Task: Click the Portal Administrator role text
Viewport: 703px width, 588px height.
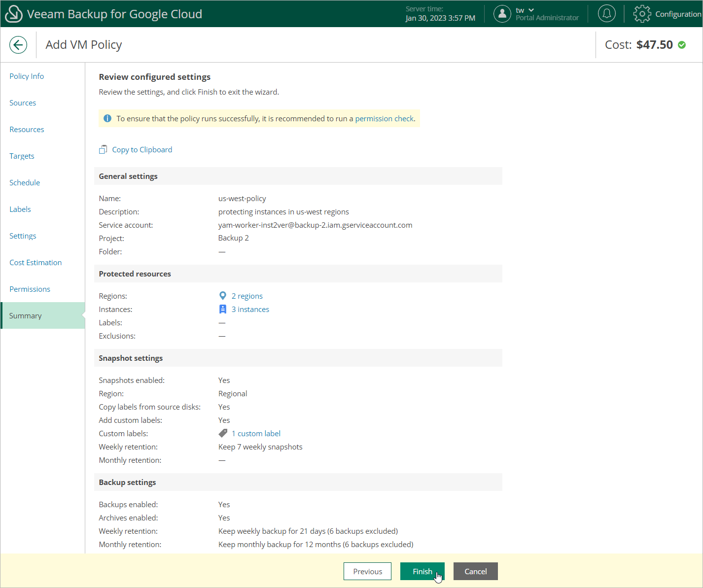Action: [x=547, y=18]
